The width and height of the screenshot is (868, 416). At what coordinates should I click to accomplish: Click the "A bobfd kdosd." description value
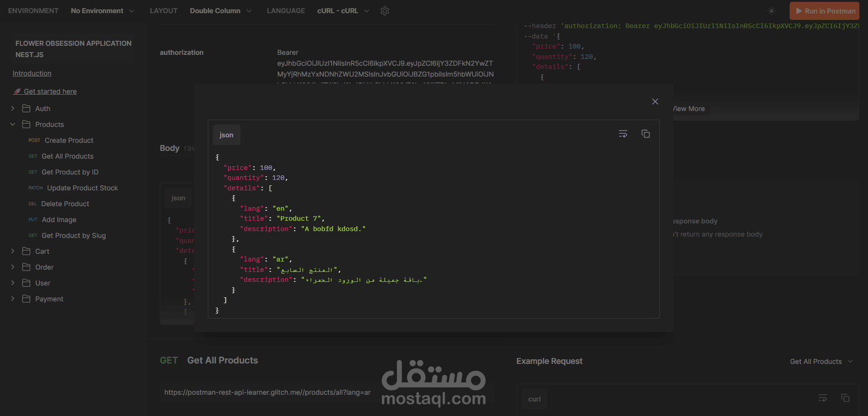333,229
